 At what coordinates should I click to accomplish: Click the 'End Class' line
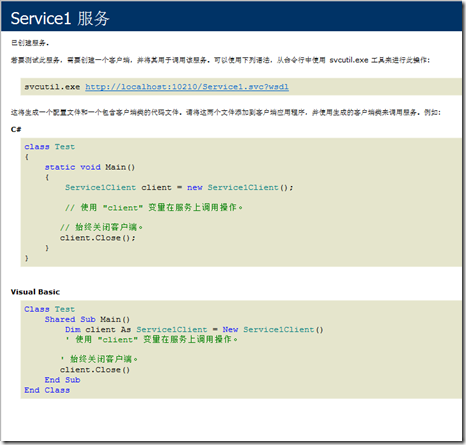click(47, 390)
